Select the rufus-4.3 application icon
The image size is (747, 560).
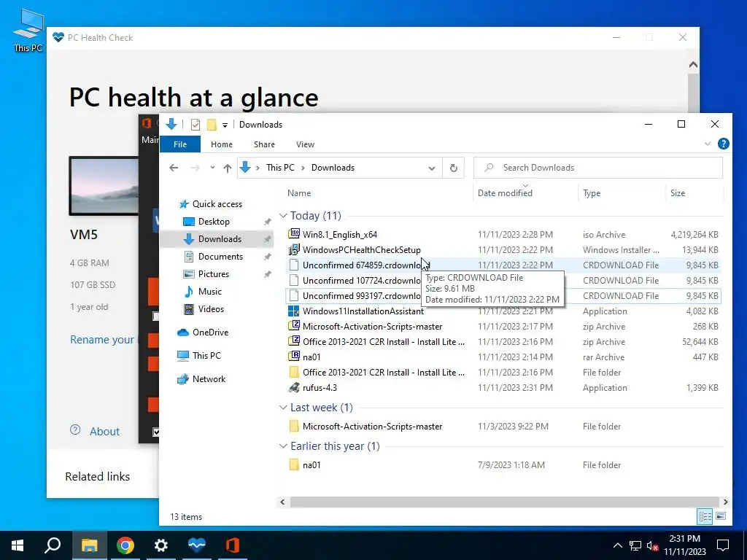pos(294,387)
